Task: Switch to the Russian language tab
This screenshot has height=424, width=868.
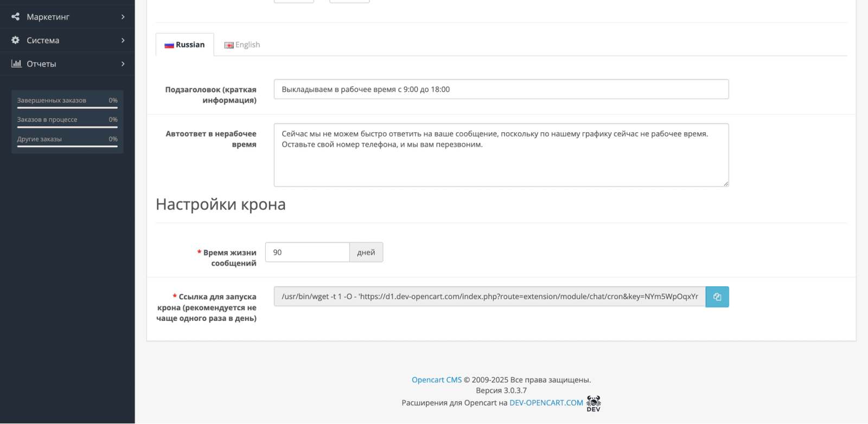Action: pos(185,44)
